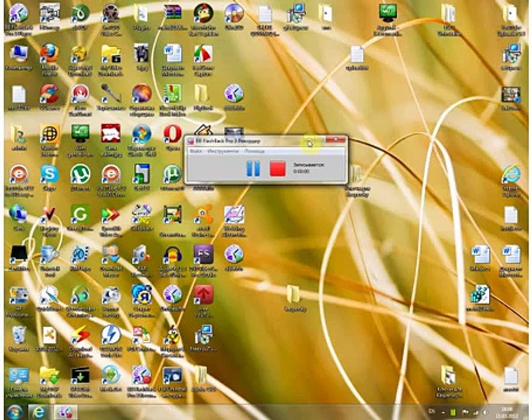Viewport: 532px width, 420px height.
Task: Open the Помощь menu in the recorder
Action: click(254, 151)
